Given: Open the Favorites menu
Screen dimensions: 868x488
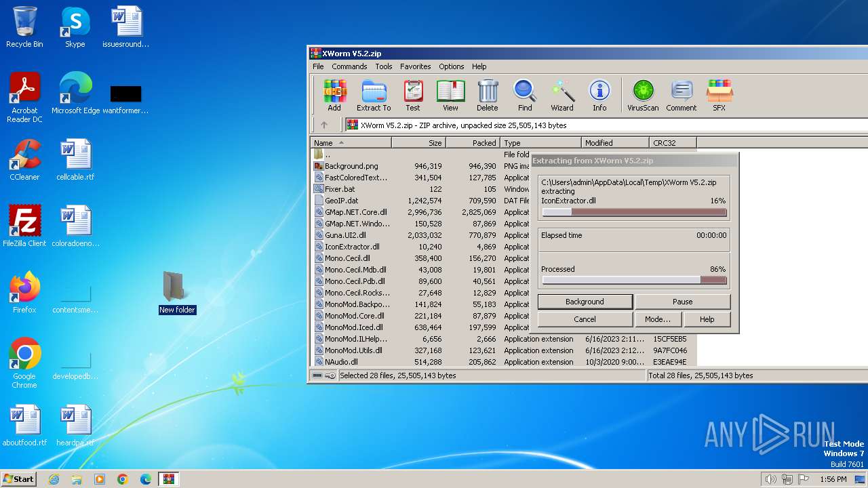Looking at the screenshot, I should tap(415, 66).
